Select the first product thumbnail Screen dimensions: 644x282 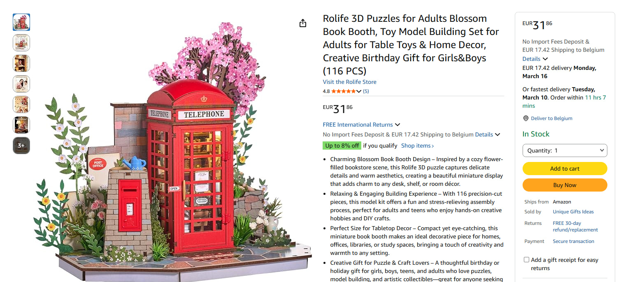pos(21,22)
